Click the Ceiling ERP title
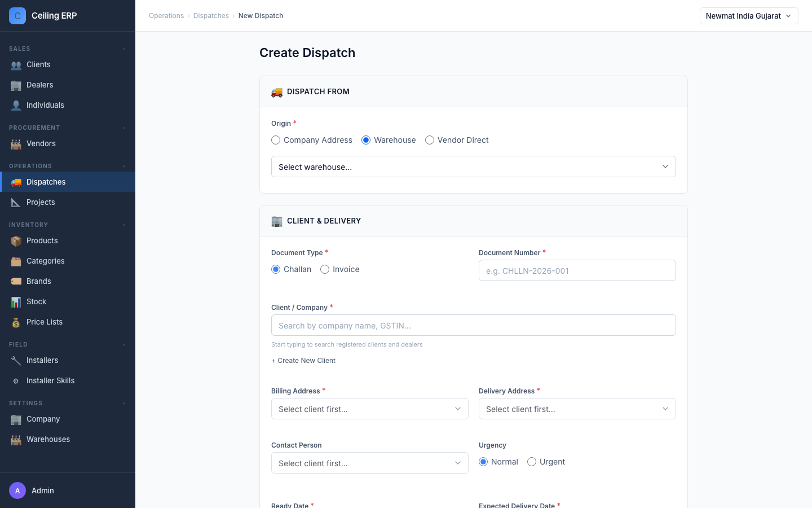This screenshot has height=508, width=812. pos(54,16)
